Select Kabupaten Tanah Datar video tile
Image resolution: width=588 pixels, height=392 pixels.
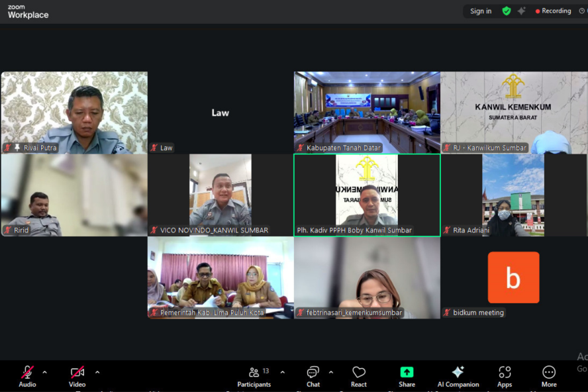[x=367, y=111]
